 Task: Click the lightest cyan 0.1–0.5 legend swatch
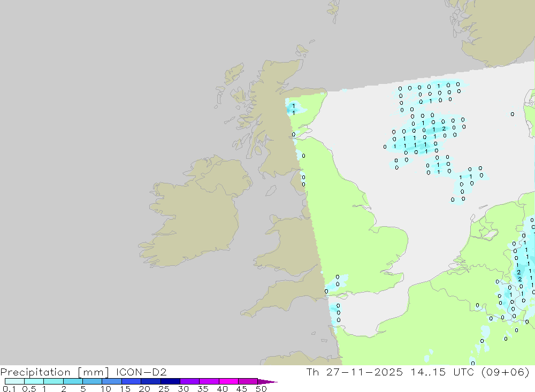(14, 381)
